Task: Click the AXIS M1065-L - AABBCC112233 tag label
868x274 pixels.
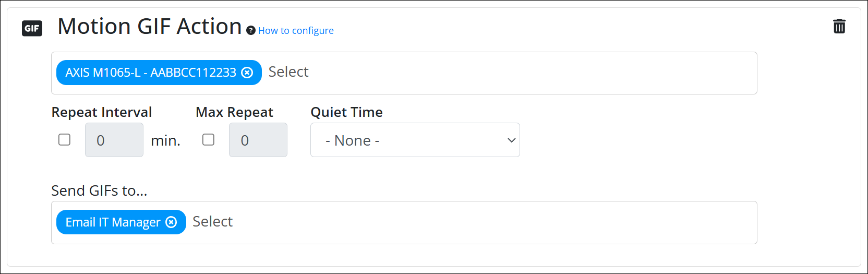Action: [151, 73]
